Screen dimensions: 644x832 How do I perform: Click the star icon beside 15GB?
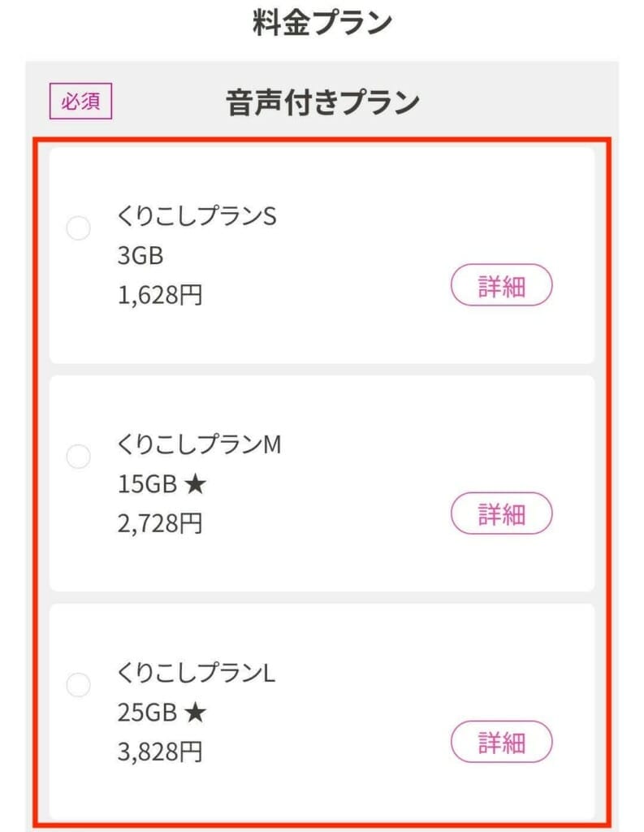[x=196, y=485]
